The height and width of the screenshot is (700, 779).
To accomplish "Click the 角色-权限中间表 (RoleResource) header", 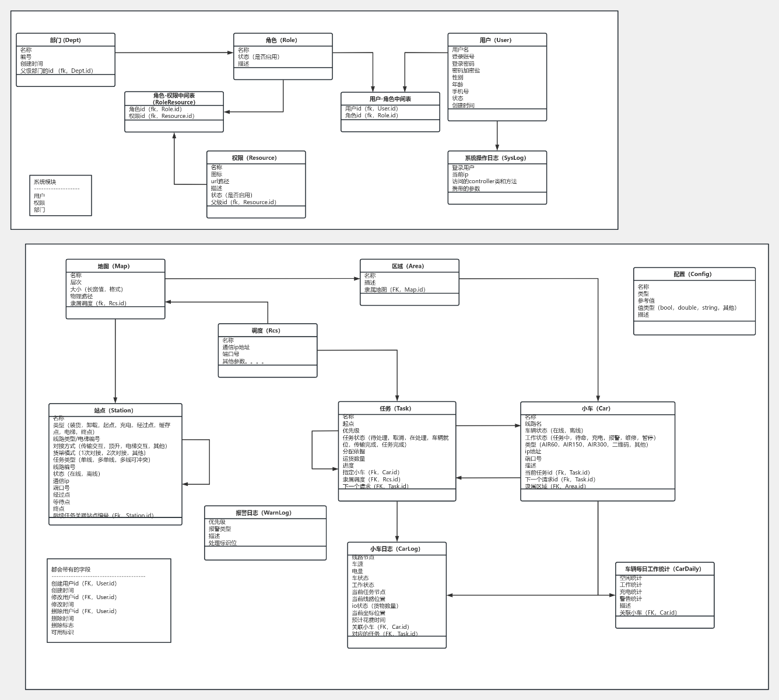I will (x=174, y=99).
